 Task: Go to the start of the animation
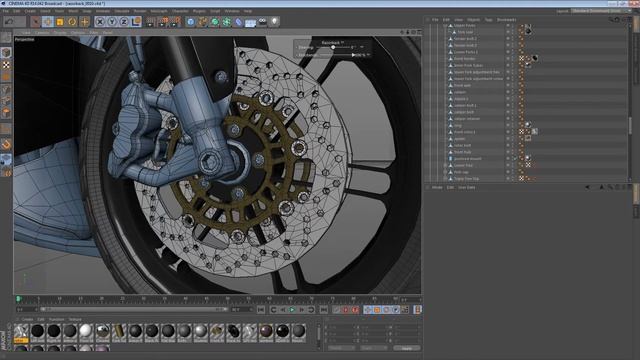(x=261, y=310)
